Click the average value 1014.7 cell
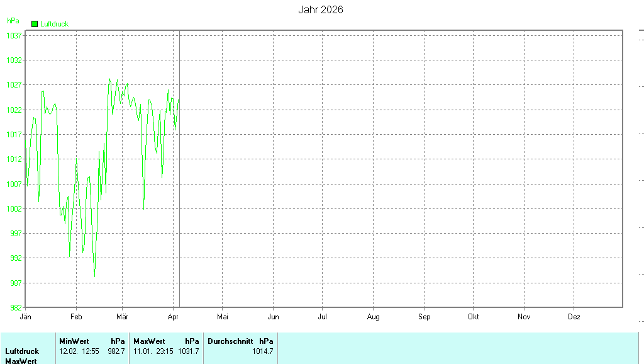 point(262,351)
